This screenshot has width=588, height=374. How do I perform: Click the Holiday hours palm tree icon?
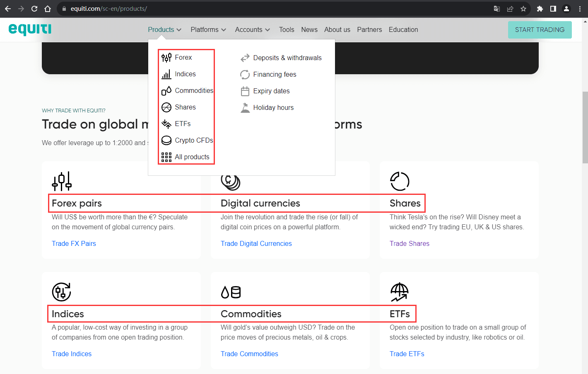pos(245,108)
